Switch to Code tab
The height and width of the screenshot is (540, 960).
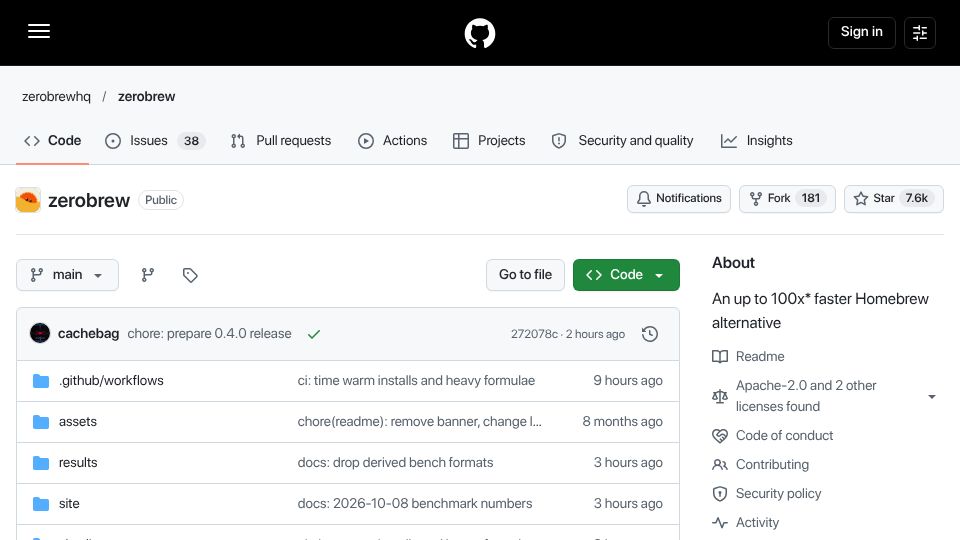click(52, 141)
